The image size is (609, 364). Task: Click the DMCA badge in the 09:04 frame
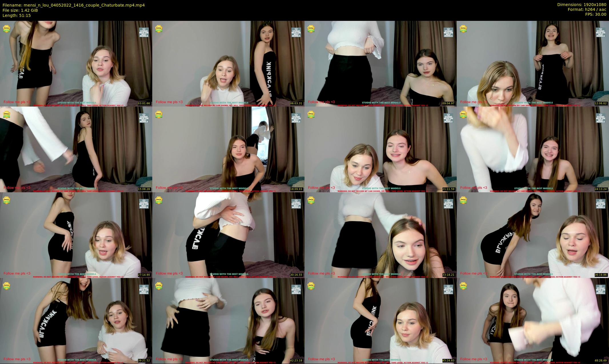click(311, 29)
